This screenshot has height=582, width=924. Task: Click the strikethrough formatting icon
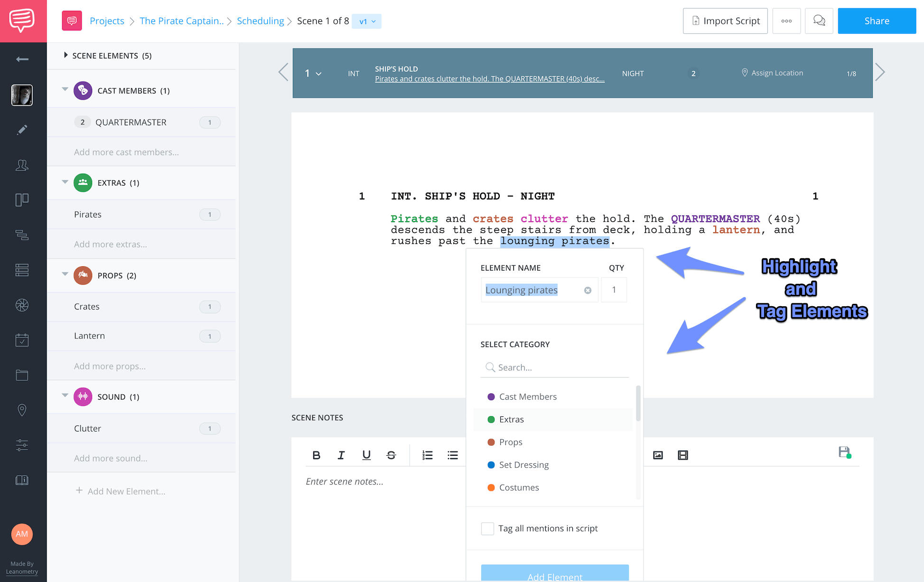[391, 455]
